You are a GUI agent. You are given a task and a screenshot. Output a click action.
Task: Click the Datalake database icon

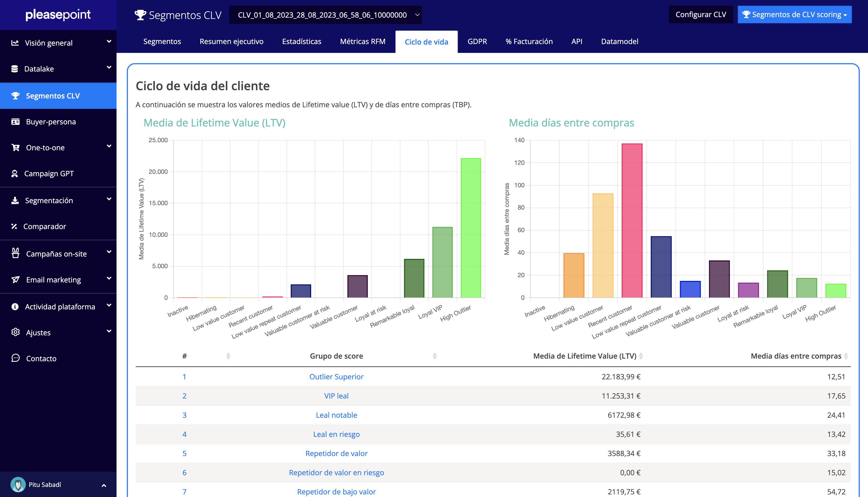click(14, 69)
